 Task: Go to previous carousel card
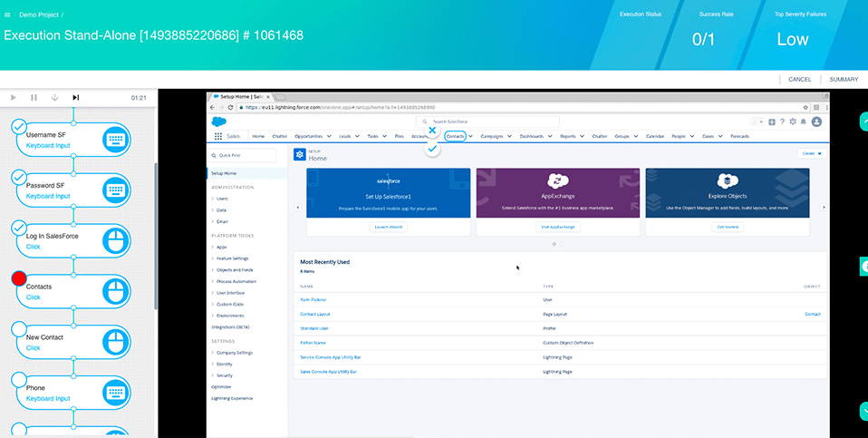click(x=298, y=207)
